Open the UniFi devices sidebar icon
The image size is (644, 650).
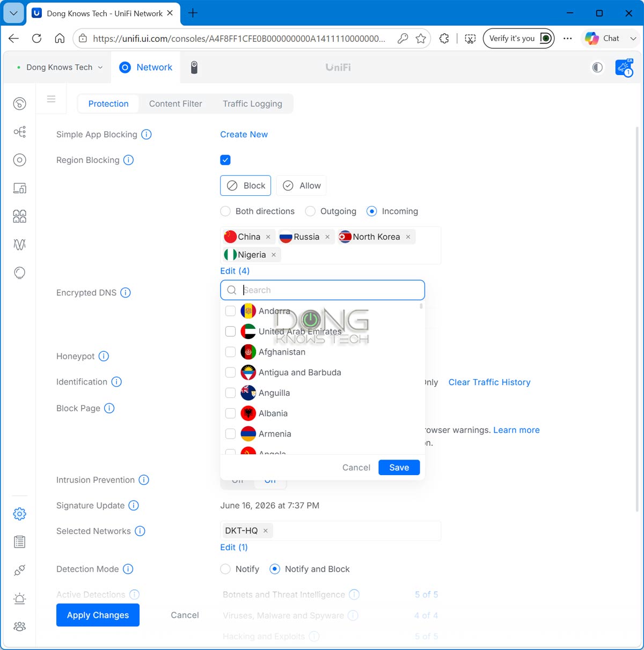(x=20, y=160)
